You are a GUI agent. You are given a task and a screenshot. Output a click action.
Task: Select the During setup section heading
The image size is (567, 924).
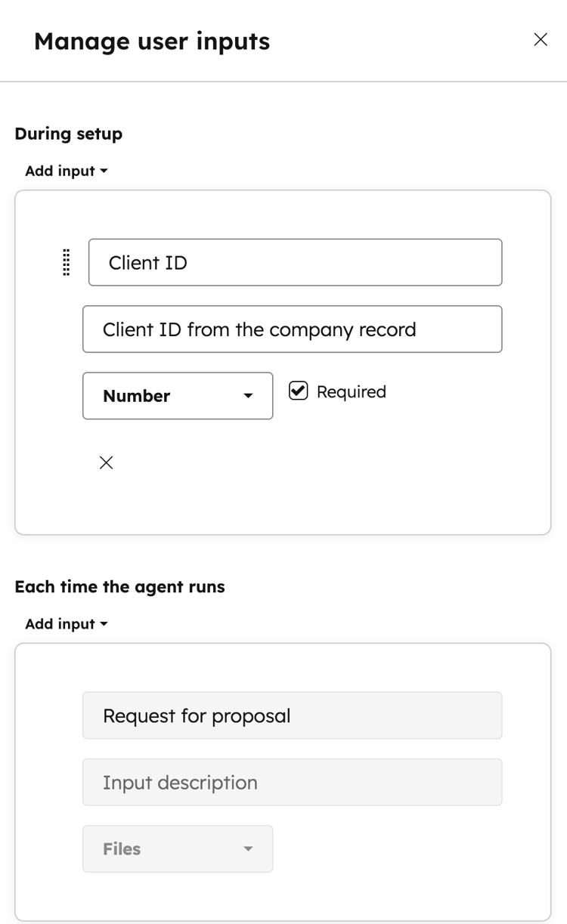[x=68, y=134]
